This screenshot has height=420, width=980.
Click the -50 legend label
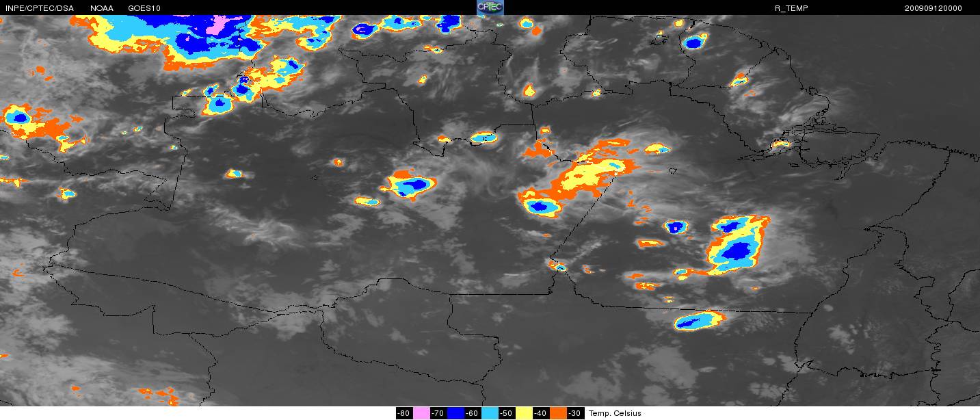[x=507, y=413]
